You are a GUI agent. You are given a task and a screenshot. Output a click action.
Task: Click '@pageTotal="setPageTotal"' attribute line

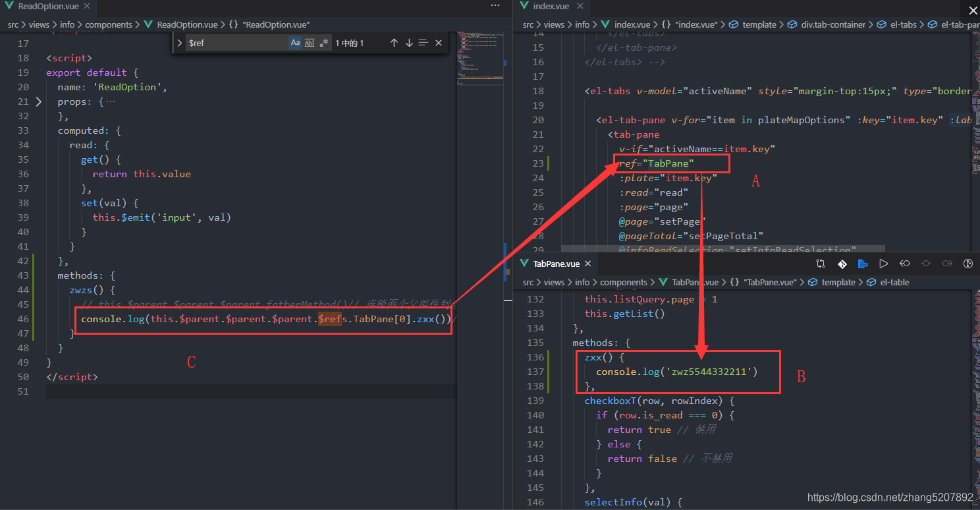[691, 236]
